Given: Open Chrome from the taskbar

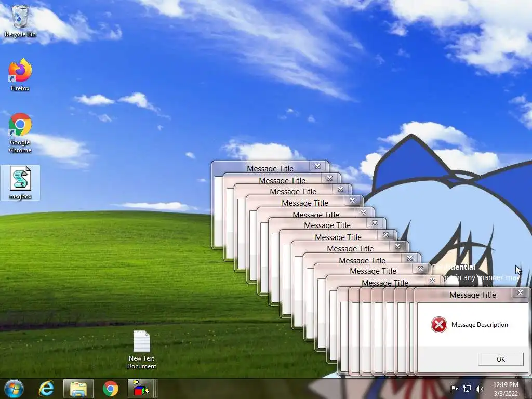Looking at the screenshot, I should tap(110, 389).
